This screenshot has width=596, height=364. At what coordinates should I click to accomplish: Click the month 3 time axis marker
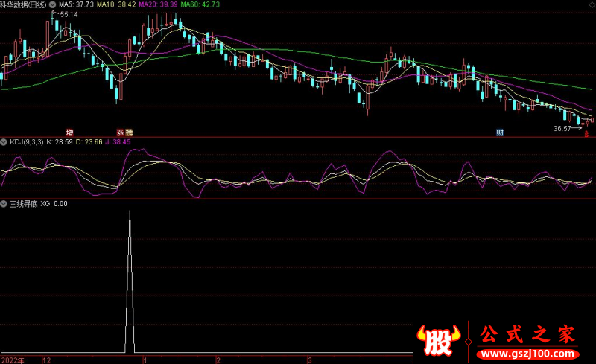pos(310,360)
